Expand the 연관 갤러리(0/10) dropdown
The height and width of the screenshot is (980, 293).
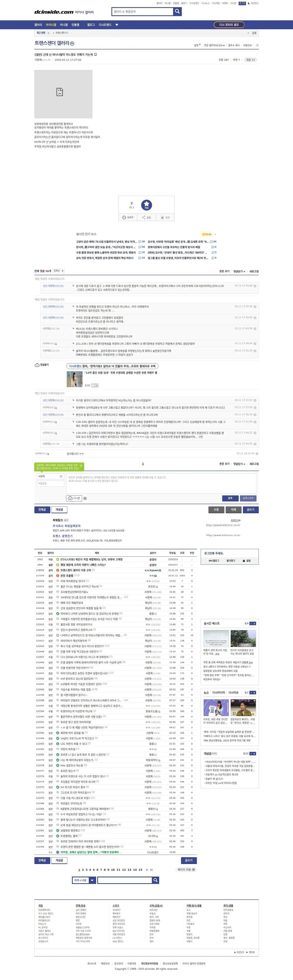[x=214, y=45]
